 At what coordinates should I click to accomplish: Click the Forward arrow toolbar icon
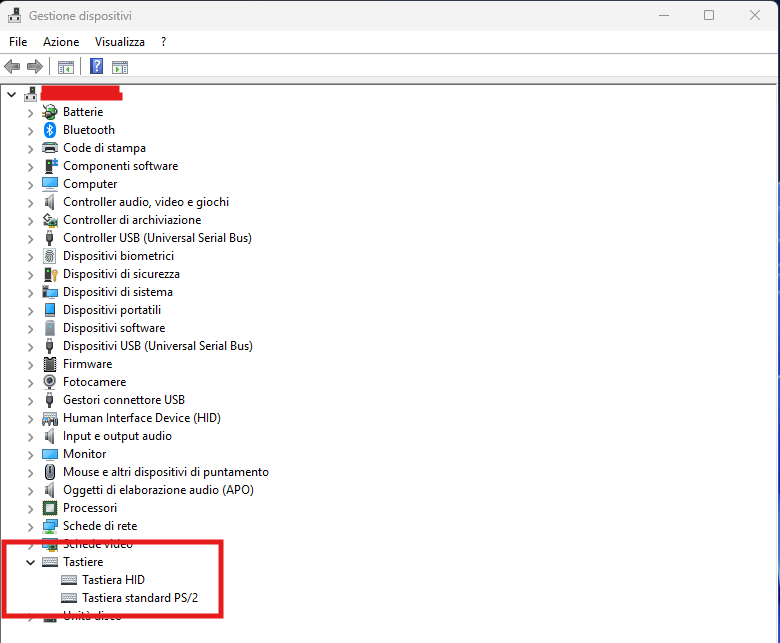coord(35,66)
